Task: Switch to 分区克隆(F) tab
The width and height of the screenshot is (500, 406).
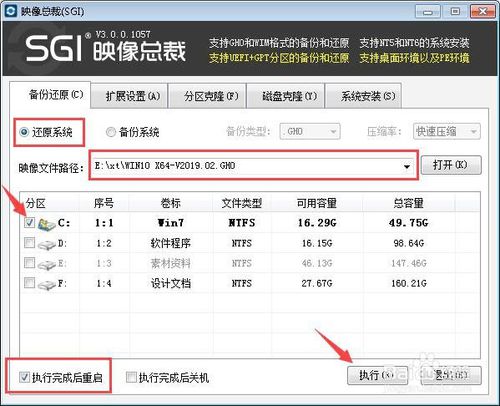Action: (207, 96)
